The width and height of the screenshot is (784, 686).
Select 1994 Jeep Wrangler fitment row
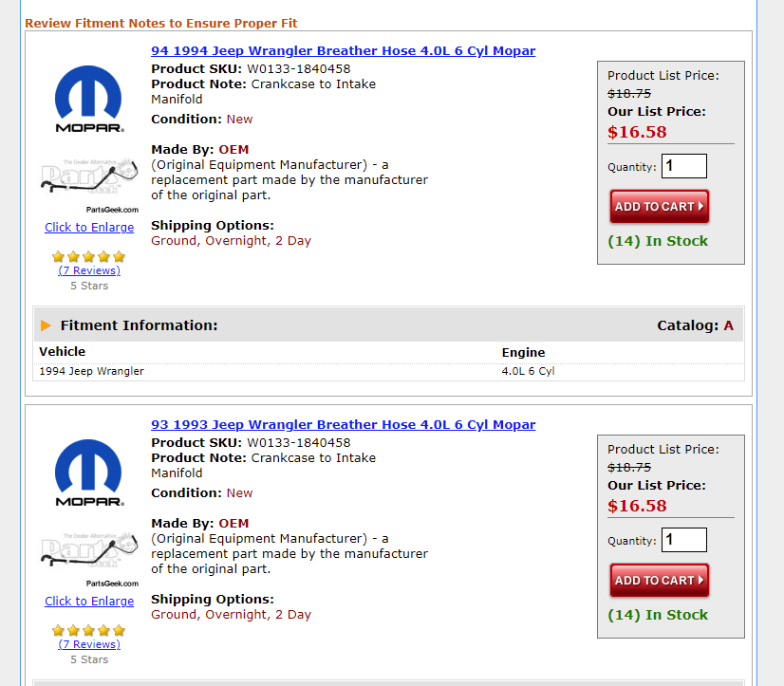(92, 371)
